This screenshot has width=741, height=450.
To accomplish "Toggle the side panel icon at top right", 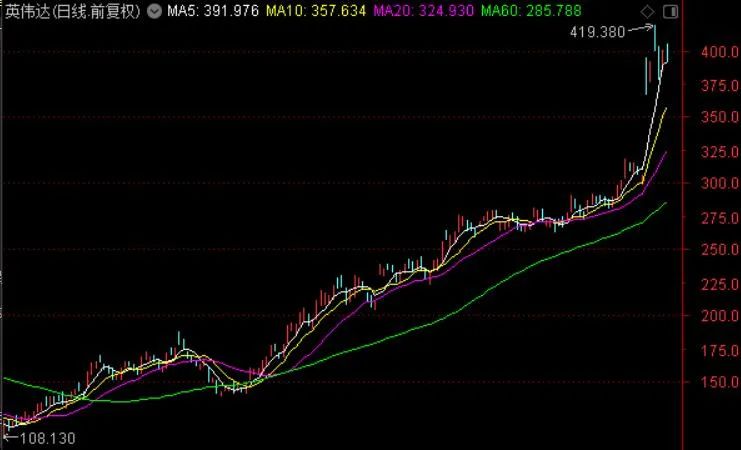I will (671, 12).
